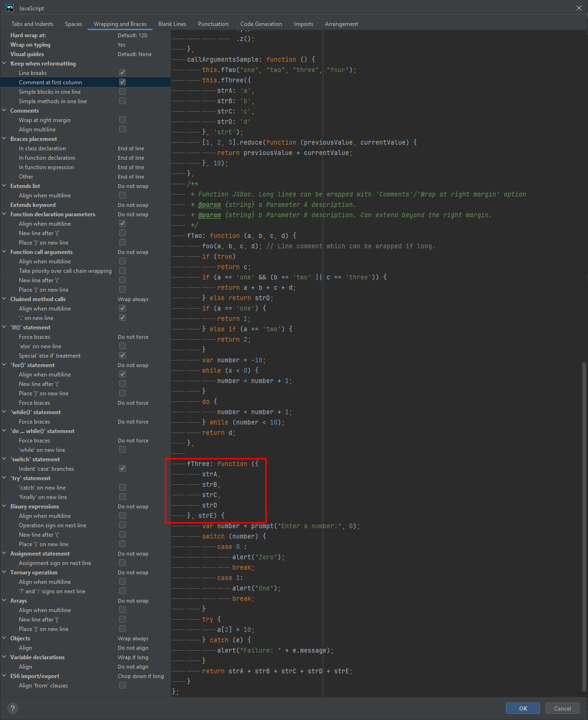588x720 pixels.
Task: Enable Simple blocks in one line
Action: point(122,91)
